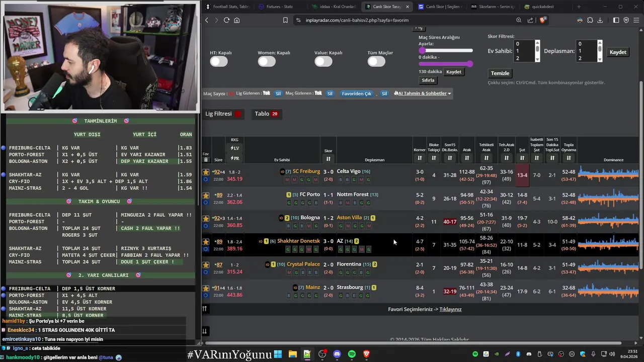Toggle the Tüm Maçlar switch
The width and height of the screenshot is (644, 362).
click(376, 61)
